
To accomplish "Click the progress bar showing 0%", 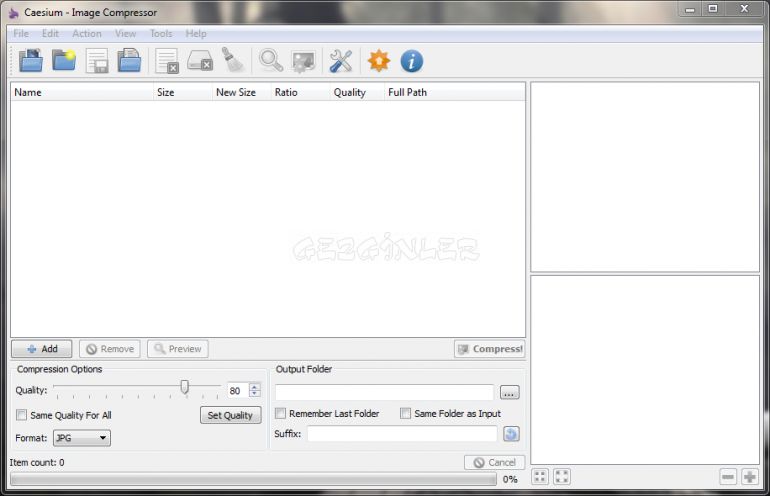I will [253, 479].
